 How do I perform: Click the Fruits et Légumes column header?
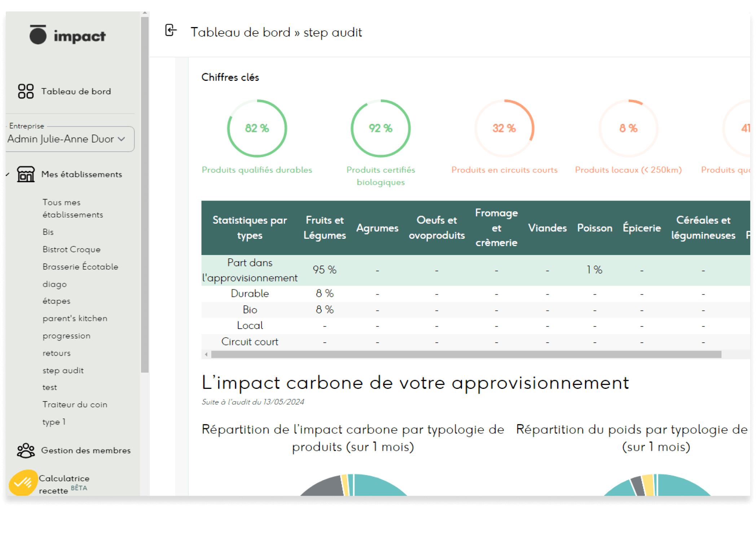pyautogui.click(x=324, y=228)
